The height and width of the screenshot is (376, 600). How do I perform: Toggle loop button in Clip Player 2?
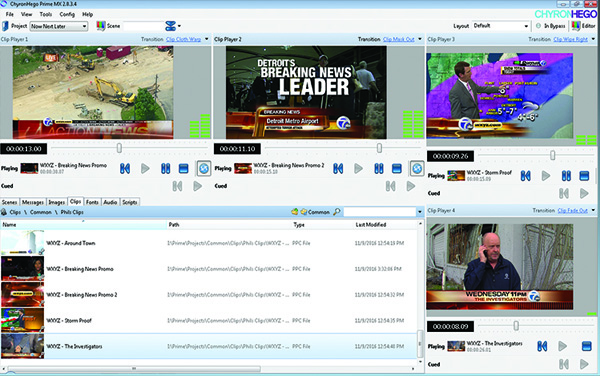(x=417, y=169)
